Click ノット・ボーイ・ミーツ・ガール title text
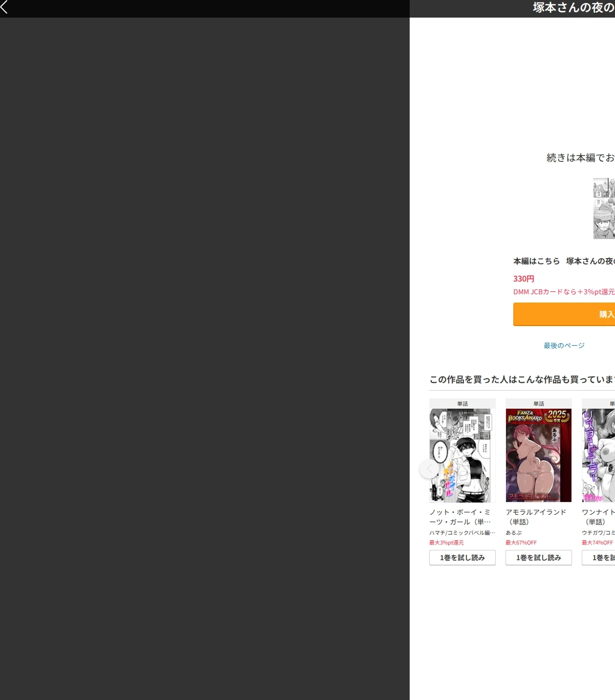Viewport: 615px width, 700px height. 460,517
